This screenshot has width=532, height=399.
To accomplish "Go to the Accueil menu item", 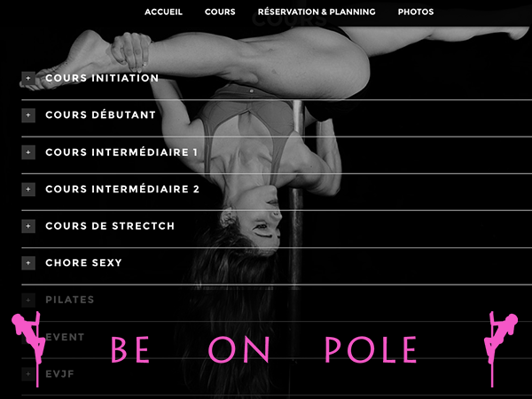I will click(x=163, y=12).
